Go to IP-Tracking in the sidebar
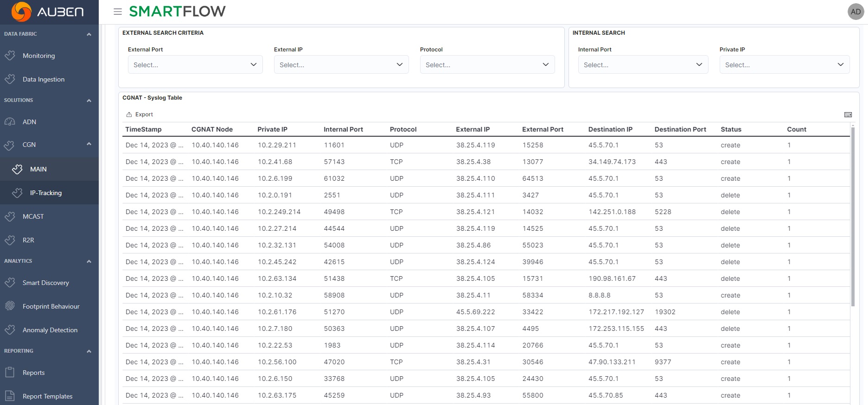 point(46,193)
